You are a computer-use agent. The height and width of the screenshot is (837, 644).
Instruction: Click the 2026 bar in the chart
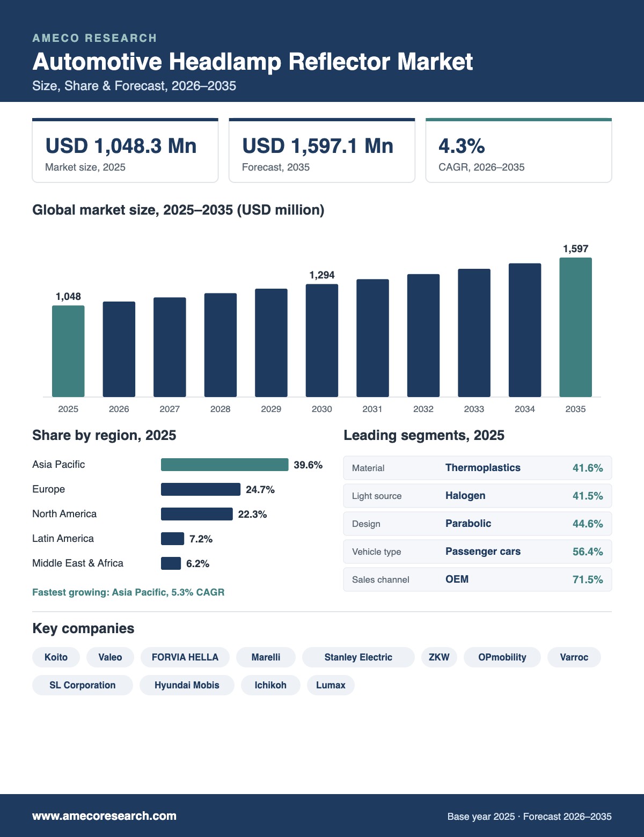[x=119, y=349]
